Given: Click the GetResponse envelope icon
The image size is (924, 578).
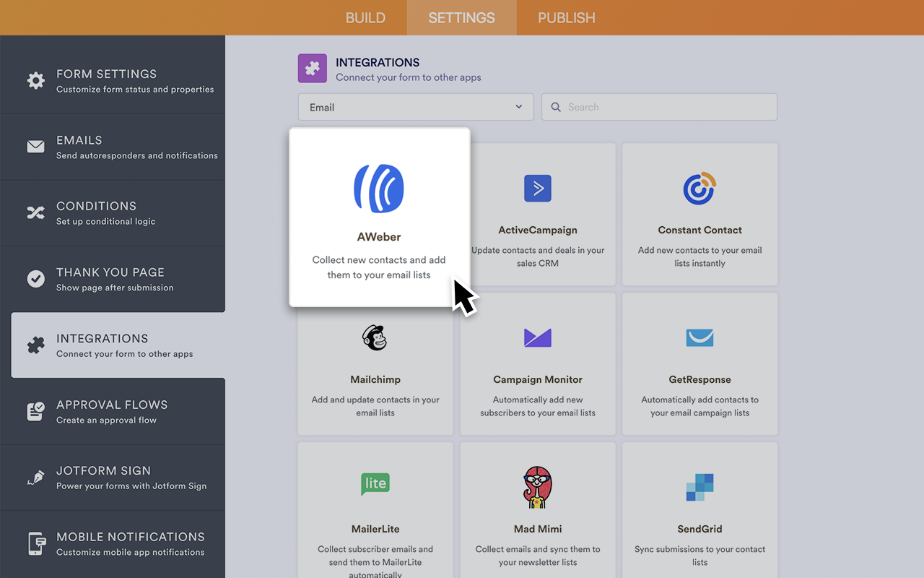Looking at the screenshot, I should pyautogui.click(x=699, y=338).
